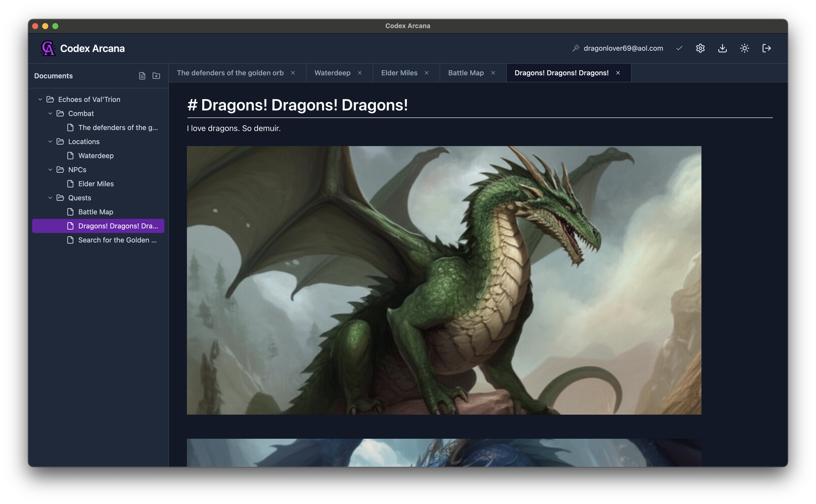Switch to the Waterdeep tab
This screenshot has width=816, height=504.
pyautogui.click(x=332, y=73)
